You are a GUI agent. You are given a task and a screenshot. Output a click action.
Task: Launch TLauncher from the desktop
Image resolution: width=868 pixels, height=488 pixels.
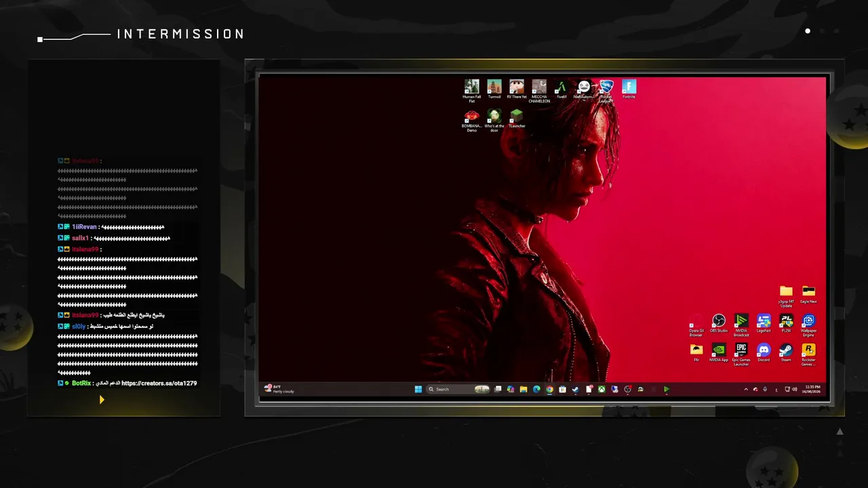(517, 119)
